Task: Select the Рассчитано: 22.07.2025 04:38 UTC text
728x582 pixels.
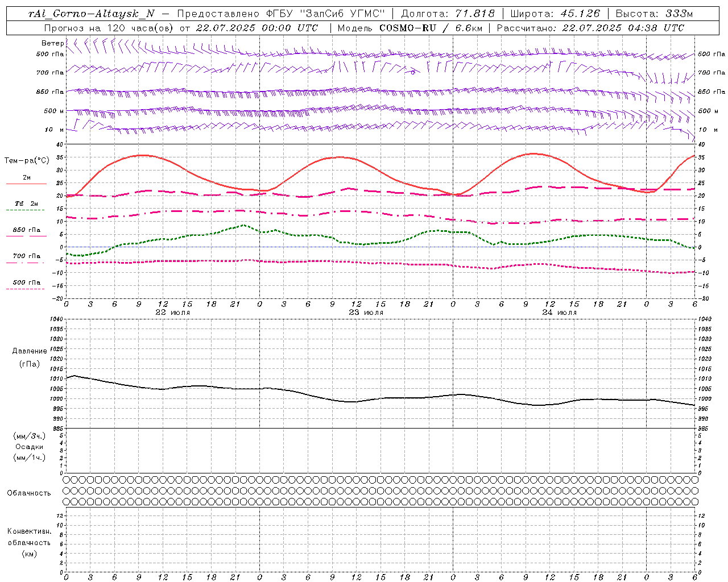Action: [x=590, y=28]
